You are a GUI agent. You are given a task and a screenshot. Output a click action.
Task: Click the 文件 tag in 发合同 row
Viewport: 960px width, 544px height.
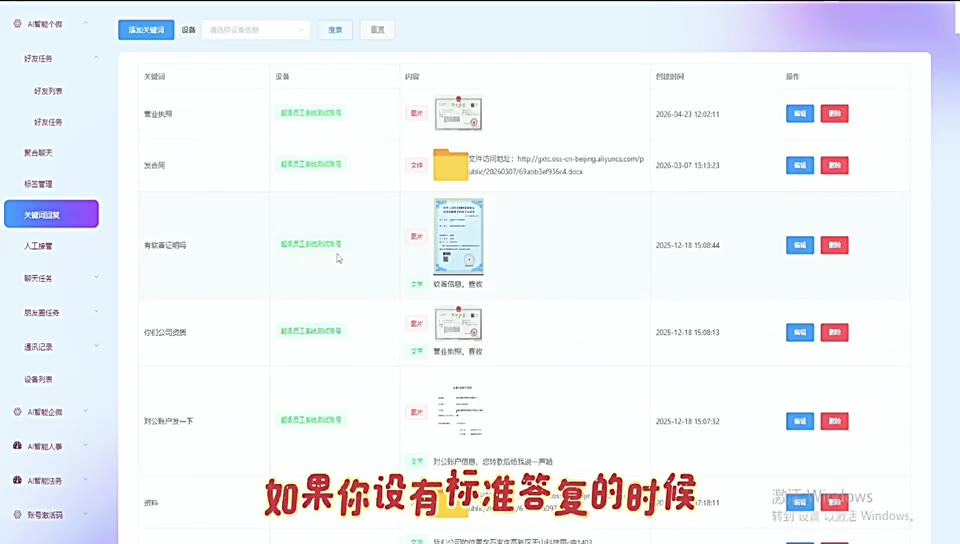[416, 165]
